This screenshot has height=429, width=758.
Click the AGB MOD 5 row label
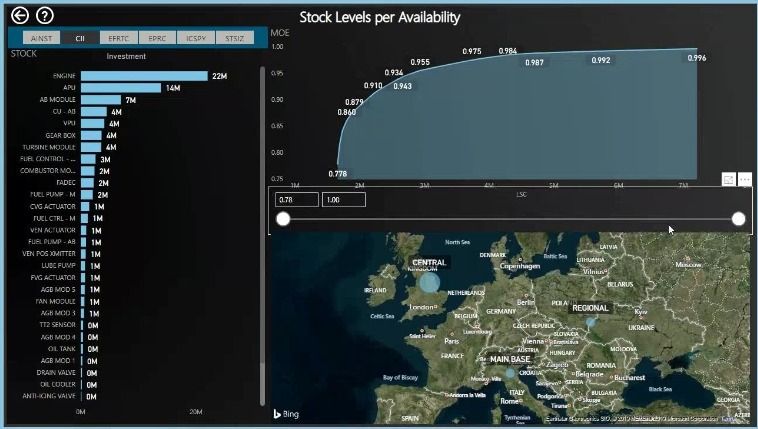58,289
